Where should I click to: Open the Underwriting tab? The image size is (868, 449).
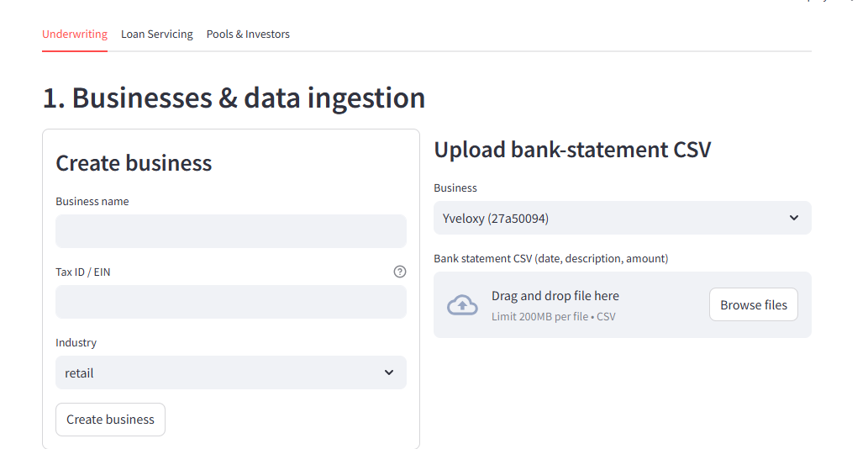coord(75,34)
